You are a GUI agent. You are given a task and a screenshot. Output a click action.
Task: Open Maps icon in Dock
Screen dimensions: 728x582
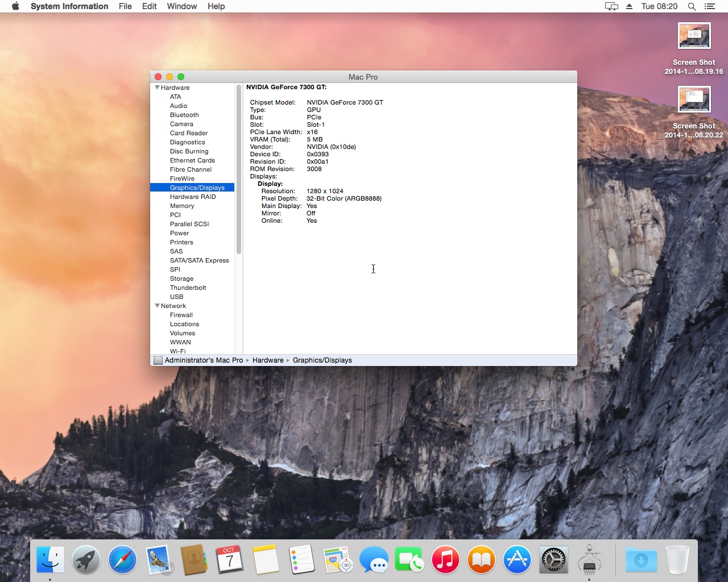click(338, 560)
